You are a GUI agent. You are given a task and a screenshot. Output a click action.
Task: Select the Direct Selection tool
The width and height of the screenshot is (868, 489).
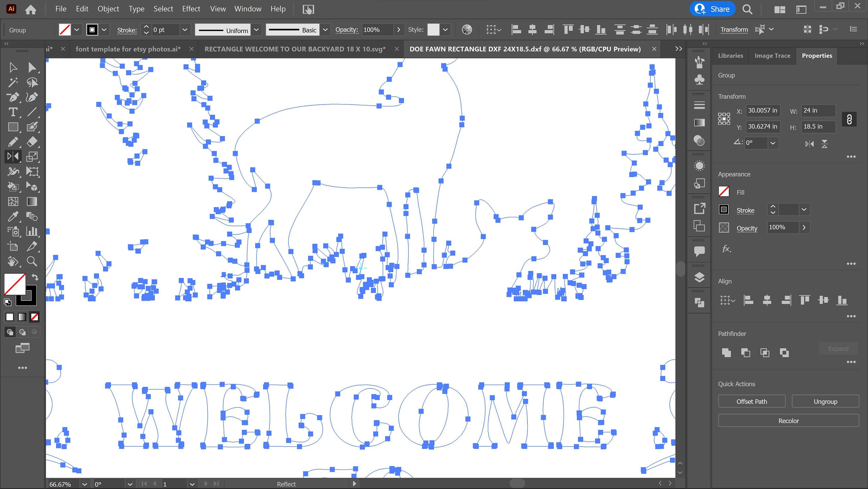point(32,67)
